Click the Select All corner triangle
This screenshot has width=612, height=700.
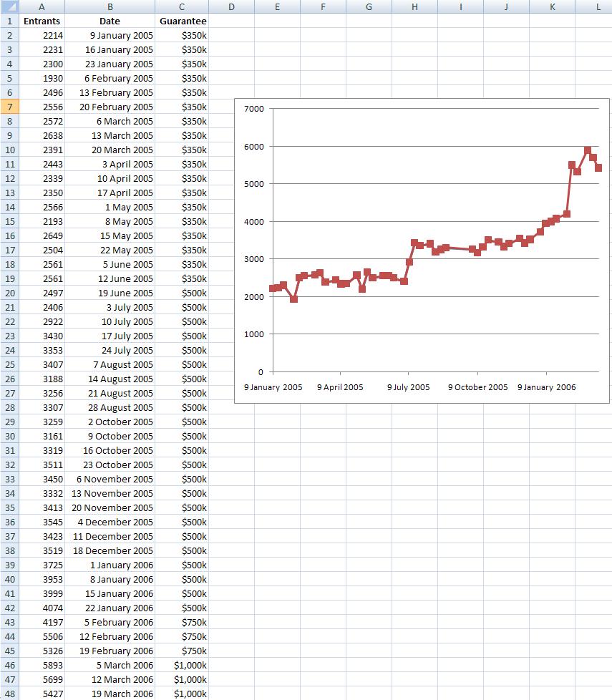(9, 6)
